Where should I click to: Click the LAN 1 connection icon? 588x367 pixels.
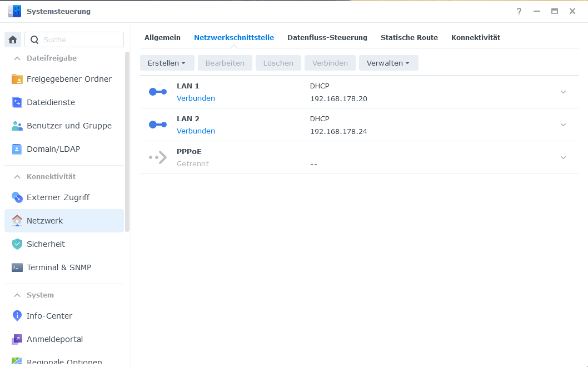158,92
